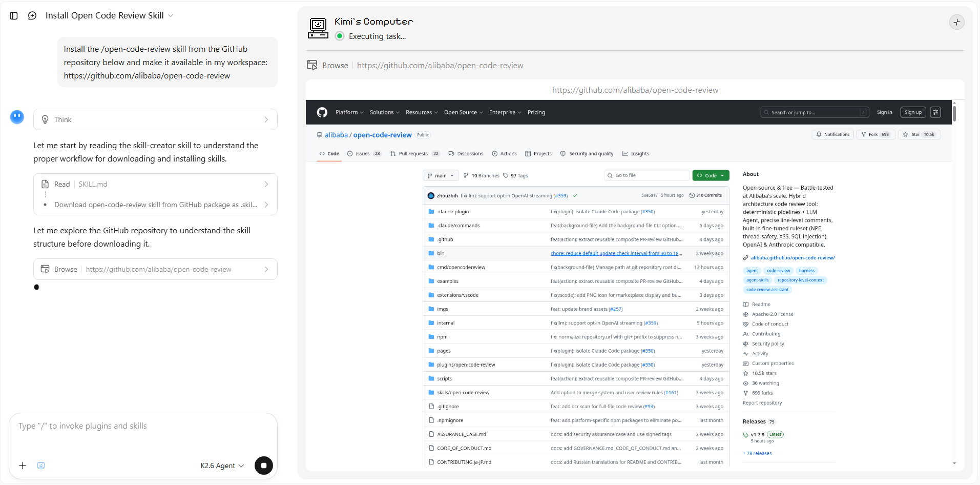Open the alibaba organization link
The image size is (980, 485).
[336, 135]
